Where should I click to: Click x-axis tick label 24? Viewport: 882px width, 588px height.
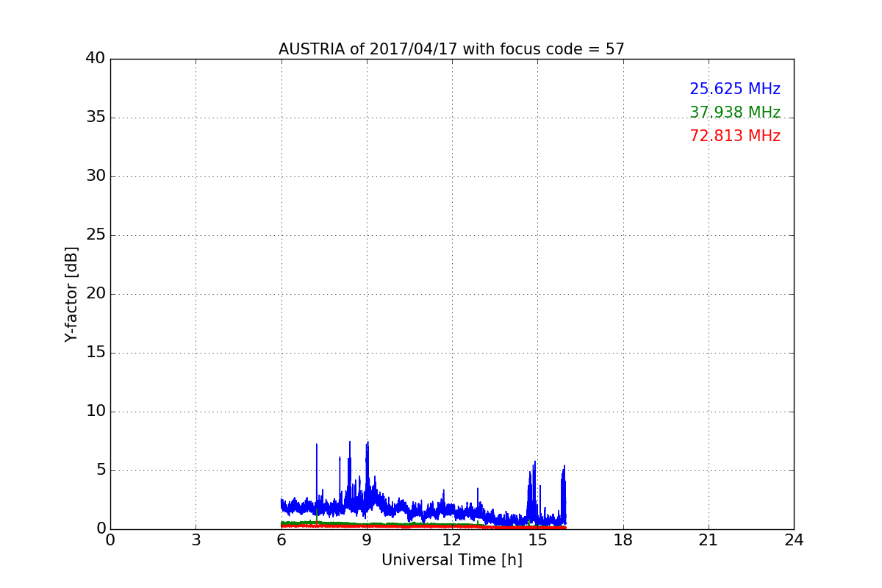pos(794,540)
